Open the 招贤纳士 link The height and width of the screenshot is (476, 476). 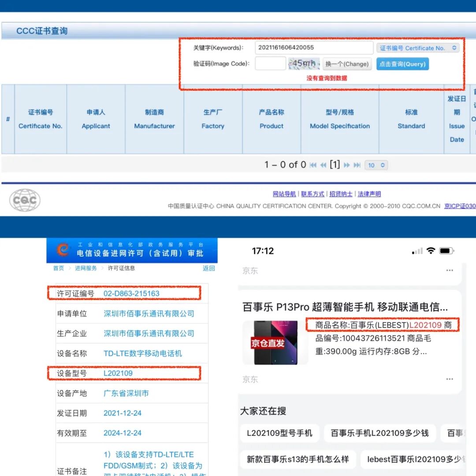341,194
